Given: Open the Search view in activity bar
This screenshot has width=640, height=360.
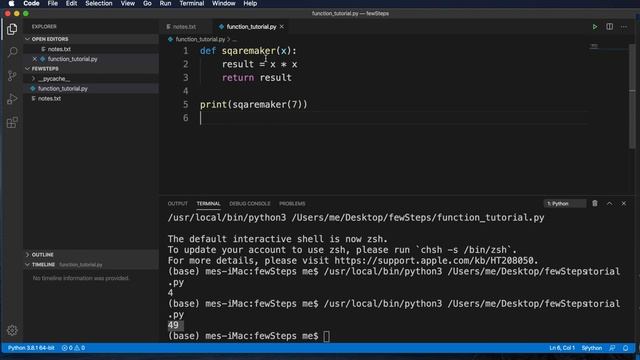Looking at the screenshot, I should (12, 52).
